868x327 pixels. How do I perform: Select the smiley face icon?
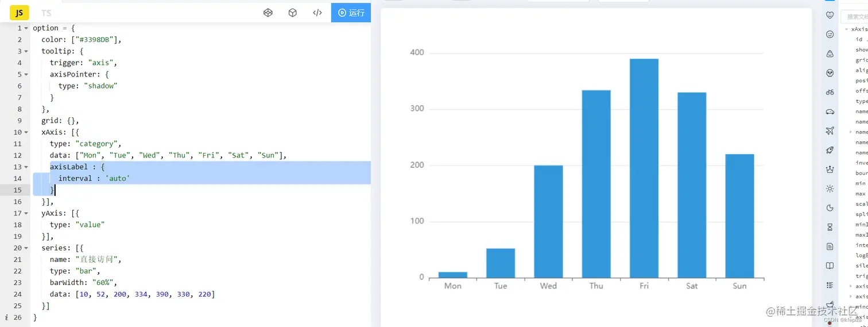830,34
